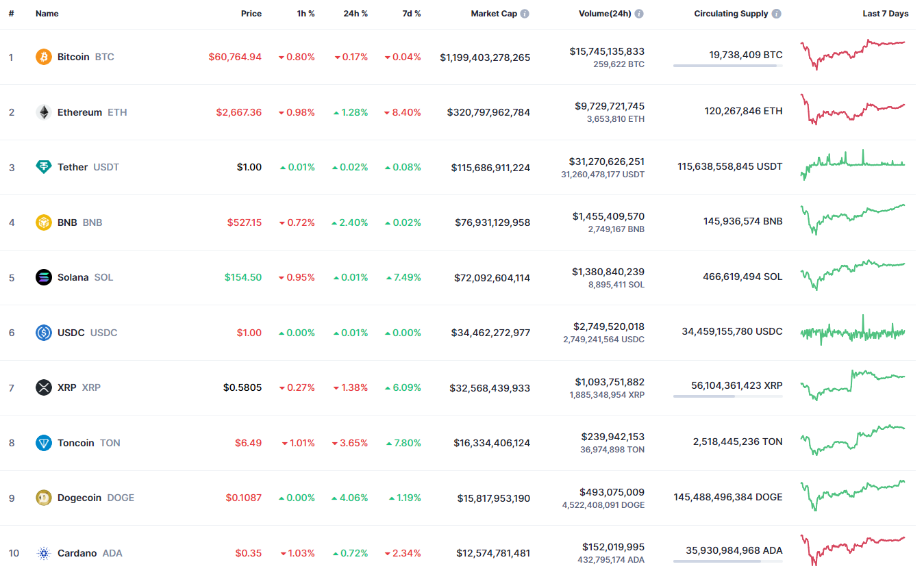The image size is (924, 575).
Task: Click Bitcoin's 24h volume amount link
Action: click(606, 51)
